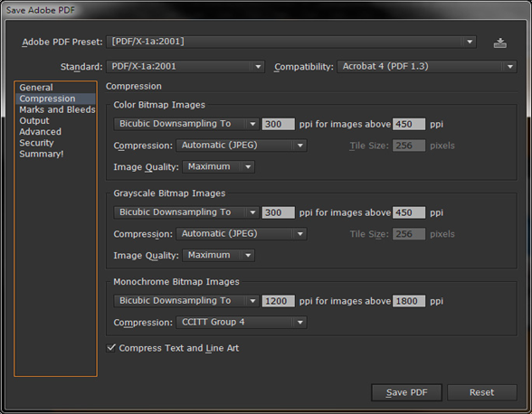This screenshot has width=532, height=414.
Task: Select Marks and Bleeds in the list
Action: (56, 109)
